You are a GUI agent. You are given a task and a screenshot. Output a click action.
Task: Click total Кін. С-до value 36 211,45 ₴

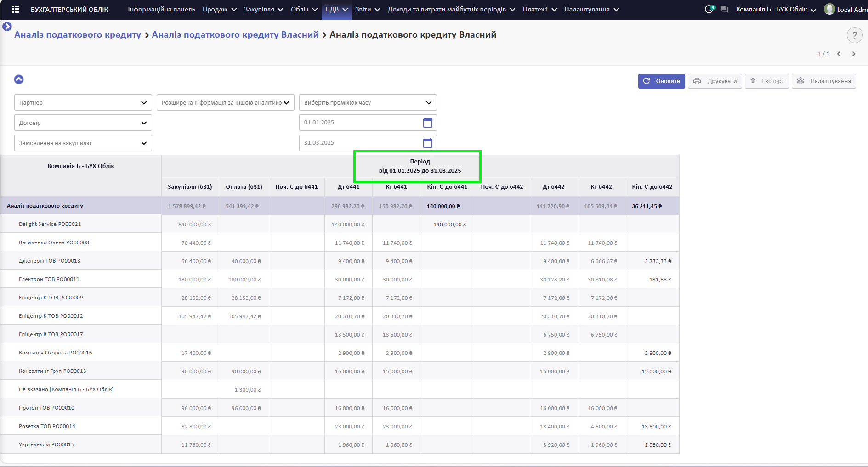click(647, 206)
